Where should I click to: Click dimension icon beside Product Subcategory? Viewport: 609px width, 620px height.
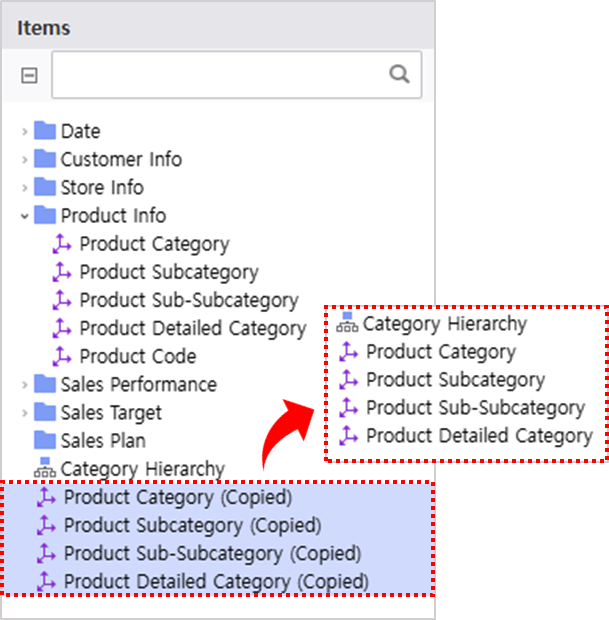[62, 272]
